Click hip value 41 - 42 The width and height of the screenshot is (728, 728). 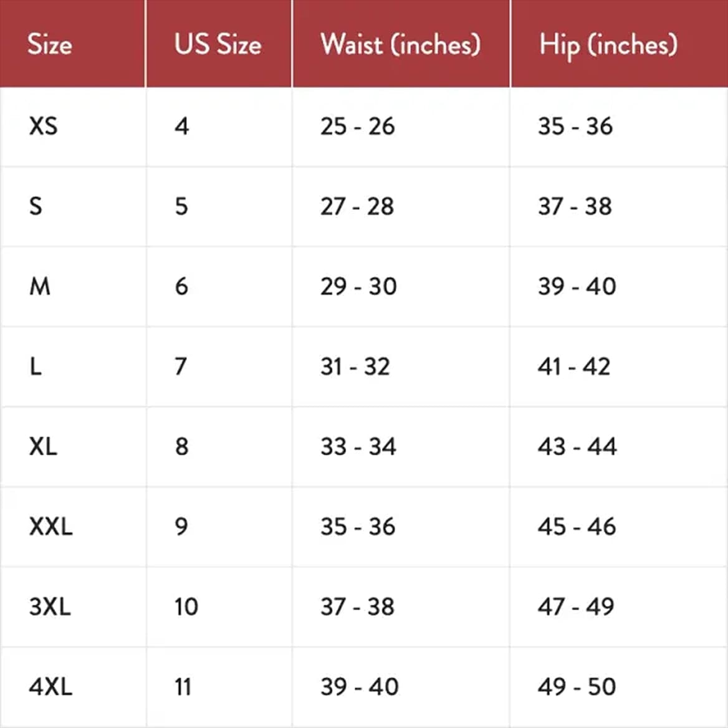point(574,366)
